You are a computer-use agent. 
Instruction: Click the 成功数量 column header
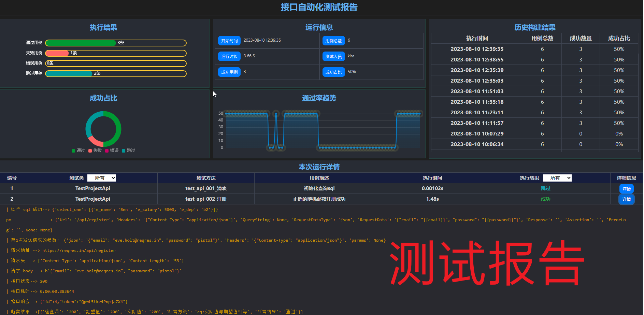click(581, 39)
